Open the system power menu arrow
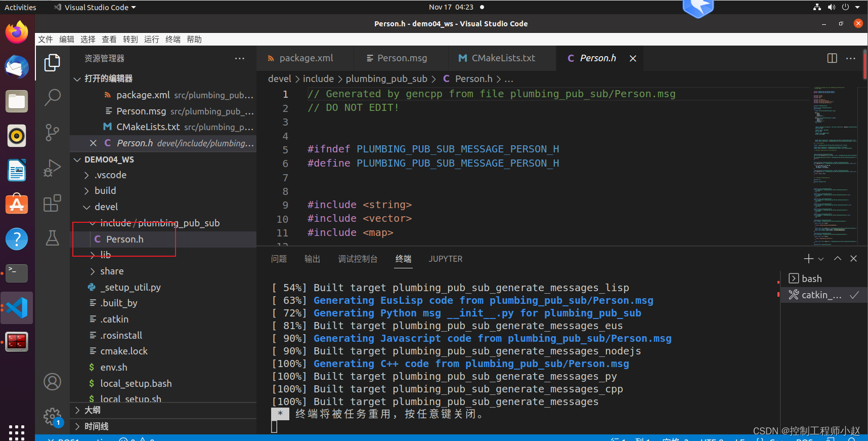The width and height of the screenshot is (868, 441). 857,7
